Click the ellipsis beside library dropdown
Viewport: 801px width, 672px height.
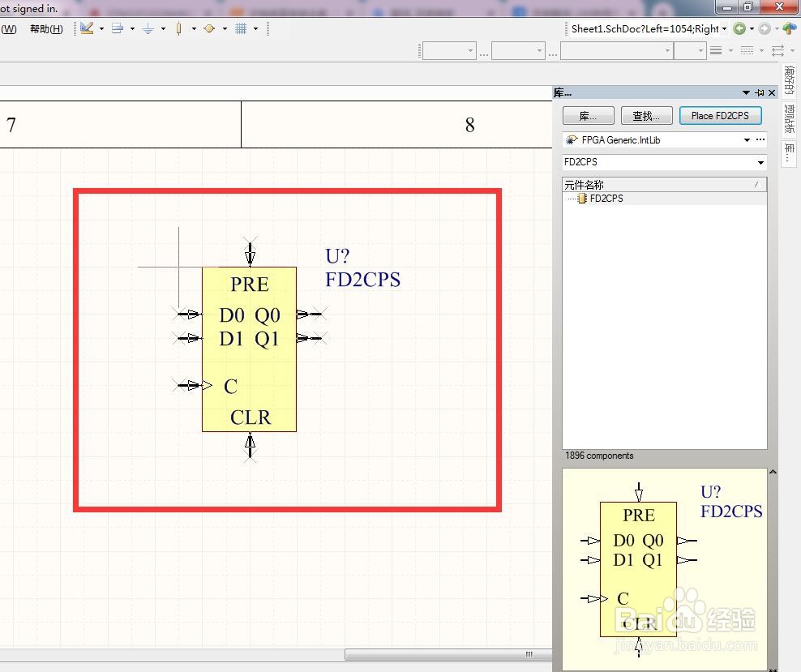(x=760, y=139)
